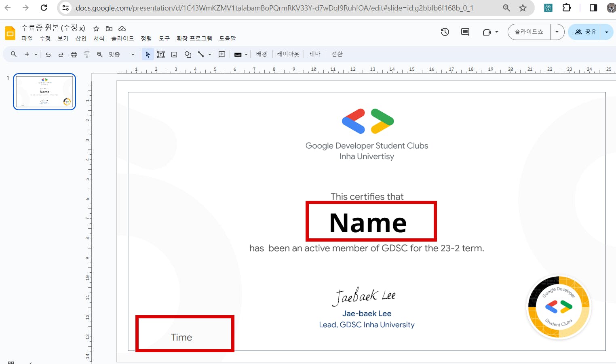Click the 전환 transition button

[x=337, y=54]
